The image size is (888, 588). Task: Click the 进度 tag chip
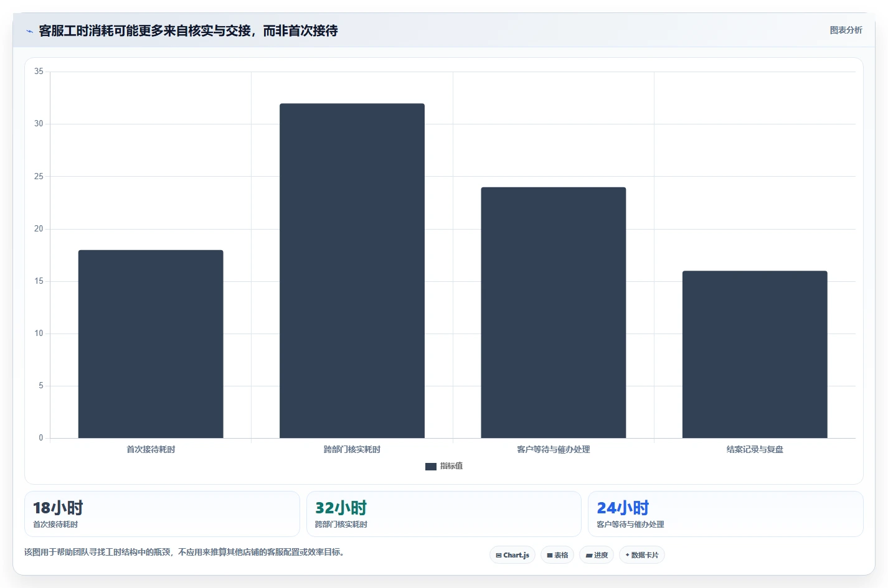click(597, 555)
